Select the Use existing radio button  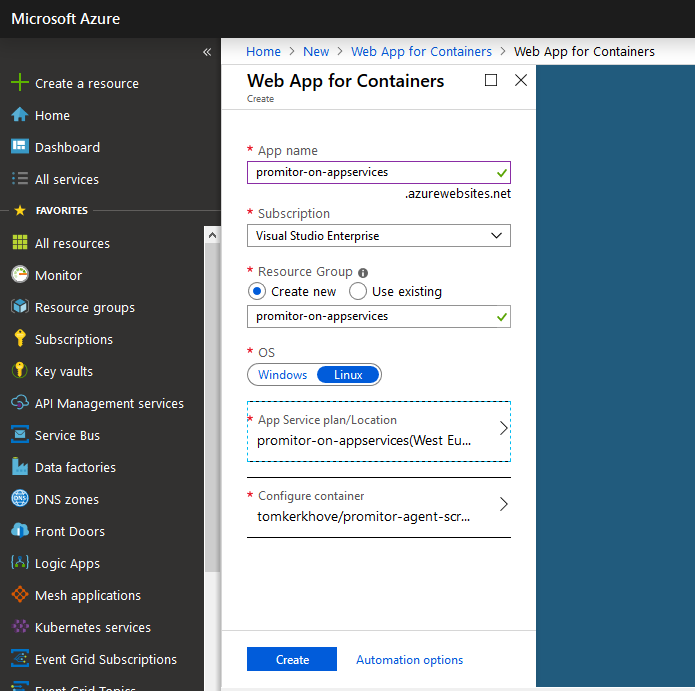click(x=358, y=292)
